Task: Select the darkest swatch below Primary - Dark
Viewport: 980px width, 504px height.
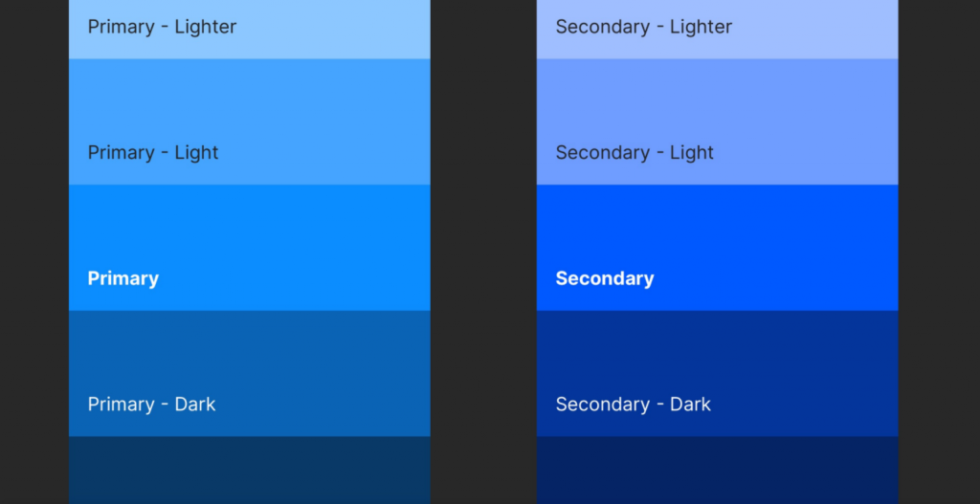Action: click(x=250, y=471)
